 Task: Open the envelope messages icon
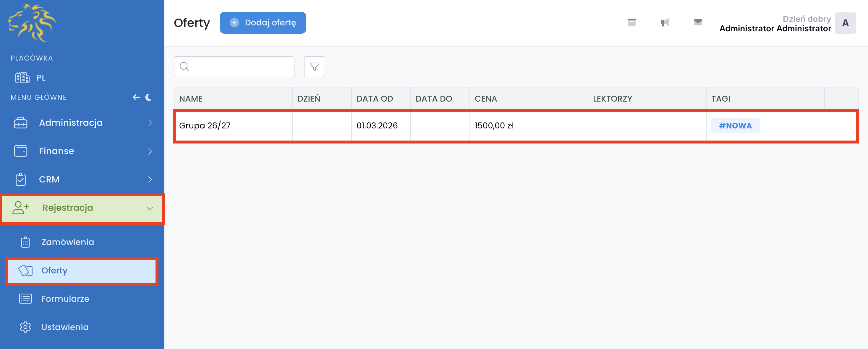(698, 22)
